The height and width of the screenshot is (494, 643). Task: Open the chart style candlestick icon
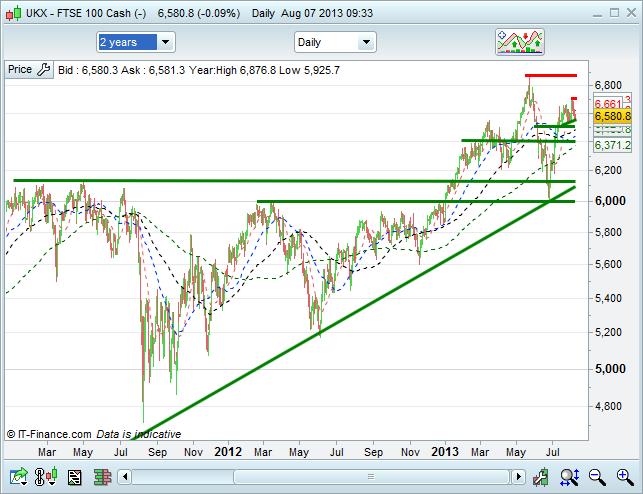click(44, 476)
